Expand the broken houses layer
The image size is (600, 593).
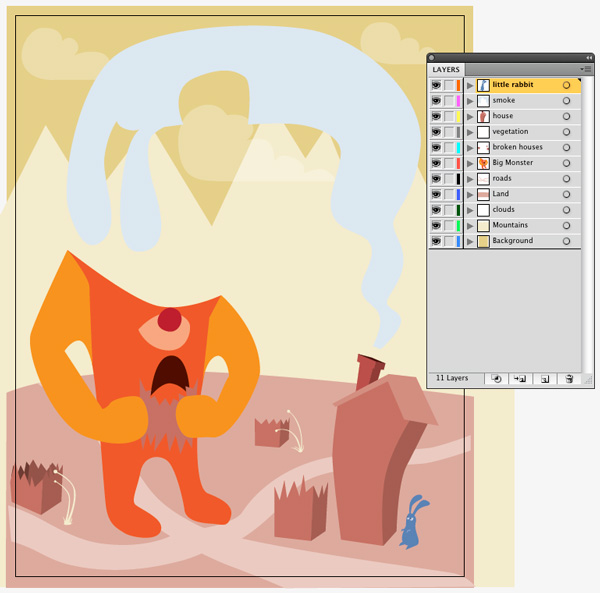pyautogui.click(x=470, y=148)
